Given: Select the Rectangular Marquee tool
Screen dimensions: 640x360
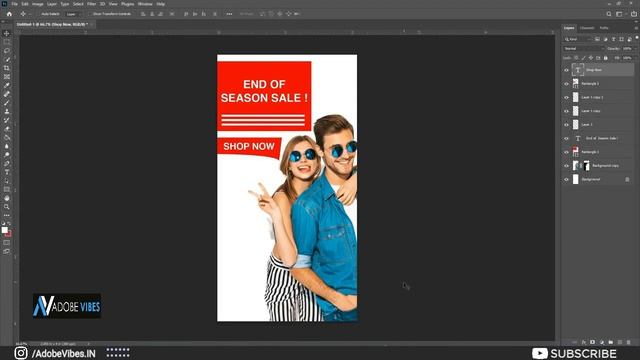Looking at the screenshot, I should [x=7, y=42].
